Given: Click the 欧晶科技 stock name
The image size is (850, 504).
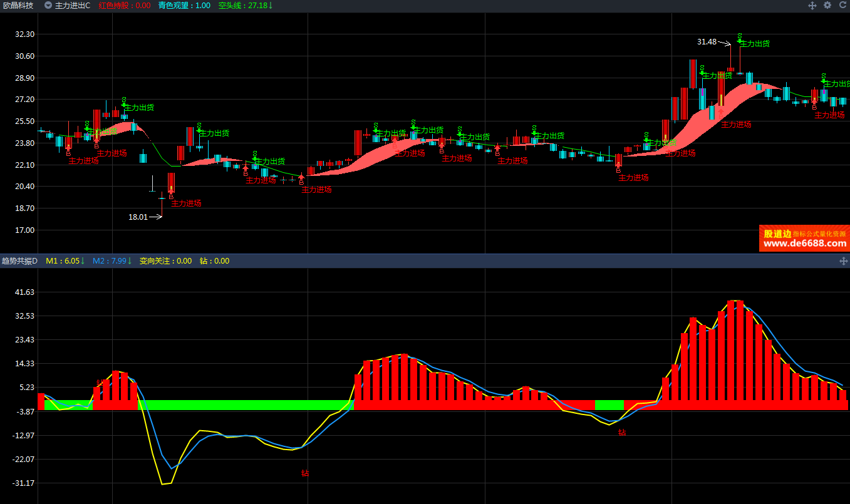Looking at the screenshot, I should click(18, 5).
